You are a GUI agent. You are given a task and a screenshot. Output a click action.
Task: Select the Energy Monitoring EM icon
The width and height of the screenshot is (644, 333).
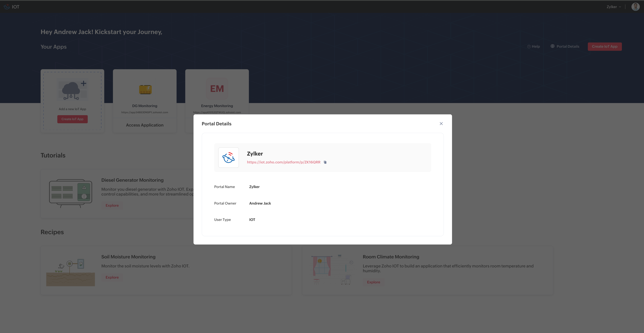217,89
